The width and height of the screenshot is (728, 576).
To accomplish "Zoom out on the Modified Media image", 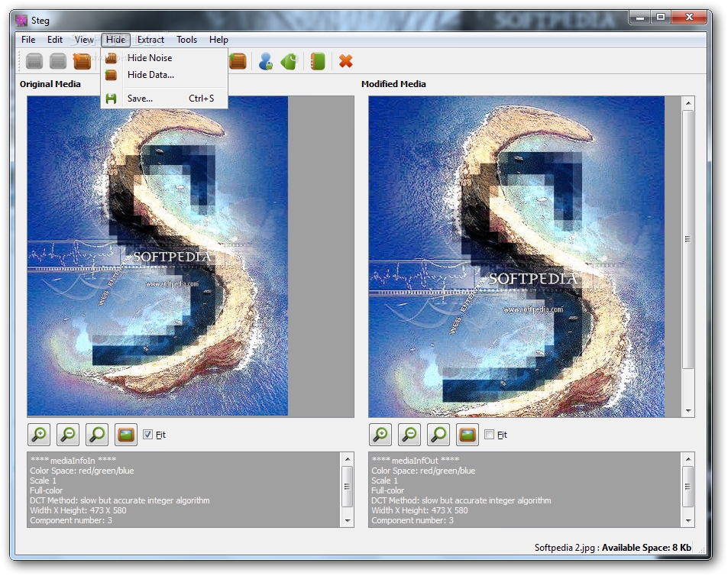I will 409,435.
